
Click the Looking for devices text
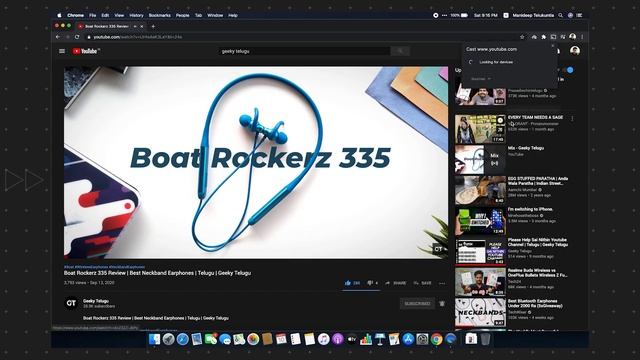tap(496, 62)
